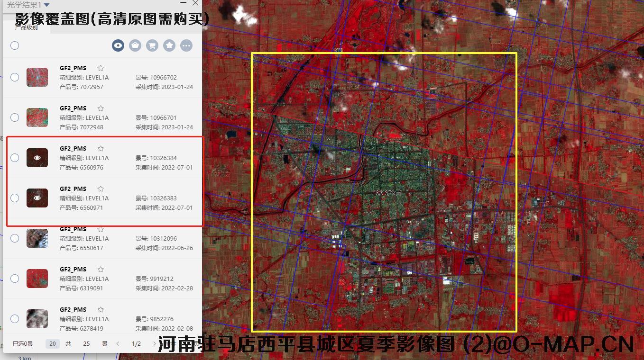
Task: Click the date 采集时间: 2022-02-28
Action: point(164,288)
